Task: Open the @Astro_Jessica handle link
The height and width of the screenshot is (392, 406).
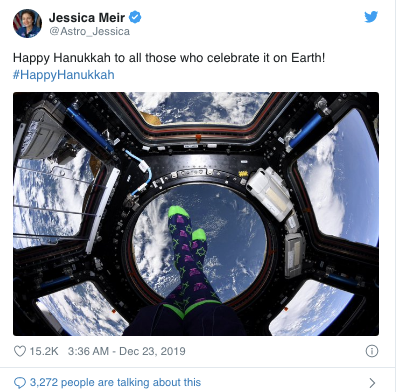Action: (89, 31)
